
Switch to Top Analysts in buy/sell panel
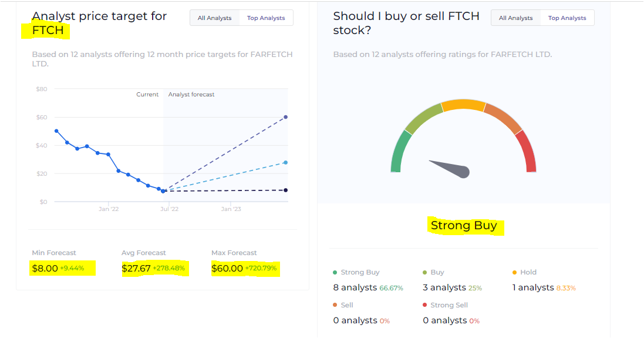[567, 18]
